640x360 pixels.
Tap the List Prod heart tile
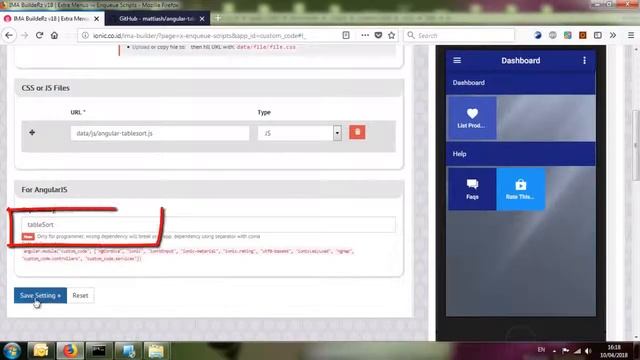tap(471, 118)
